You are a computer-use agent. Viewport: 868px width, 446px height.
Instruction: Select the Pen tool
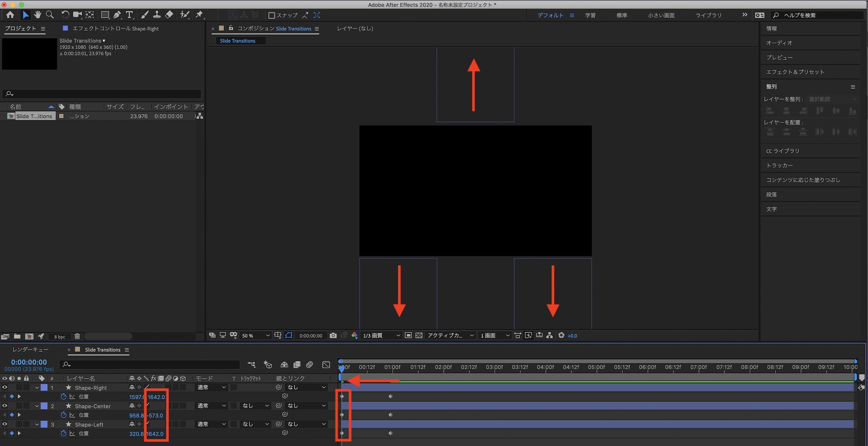tap(117, 15)
